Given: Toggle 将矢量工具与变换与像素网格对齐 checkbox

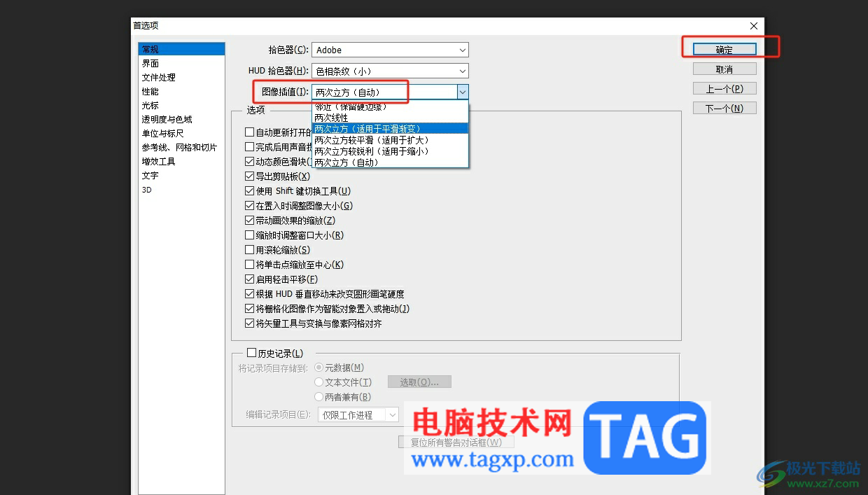Looking at the screenshot, I should [249, 323].
